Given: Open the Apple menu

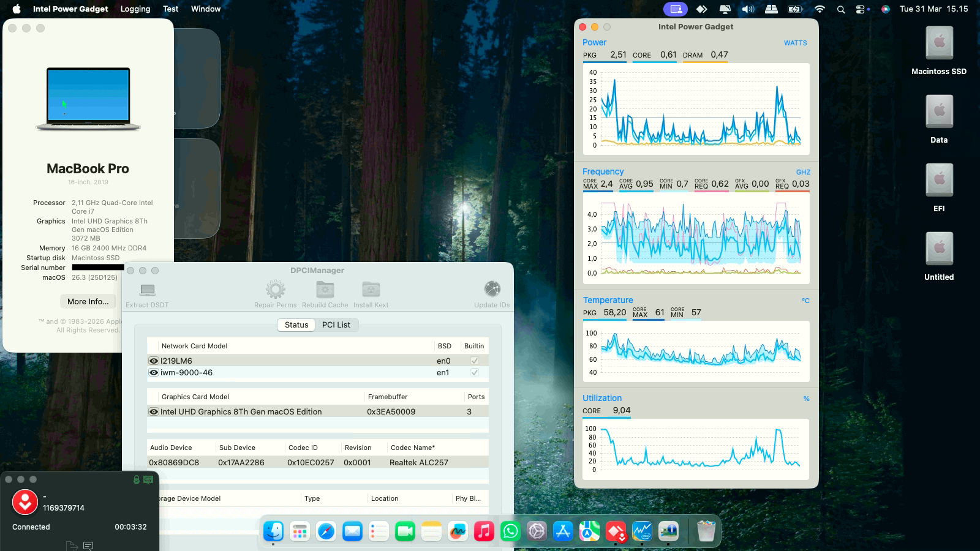Looking at the screenshot, I should pos(17,9).
